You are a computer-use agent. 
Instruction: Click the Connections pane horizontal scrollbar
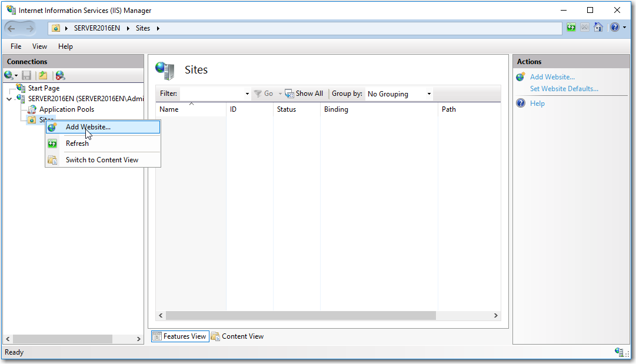tap(62, 339)
